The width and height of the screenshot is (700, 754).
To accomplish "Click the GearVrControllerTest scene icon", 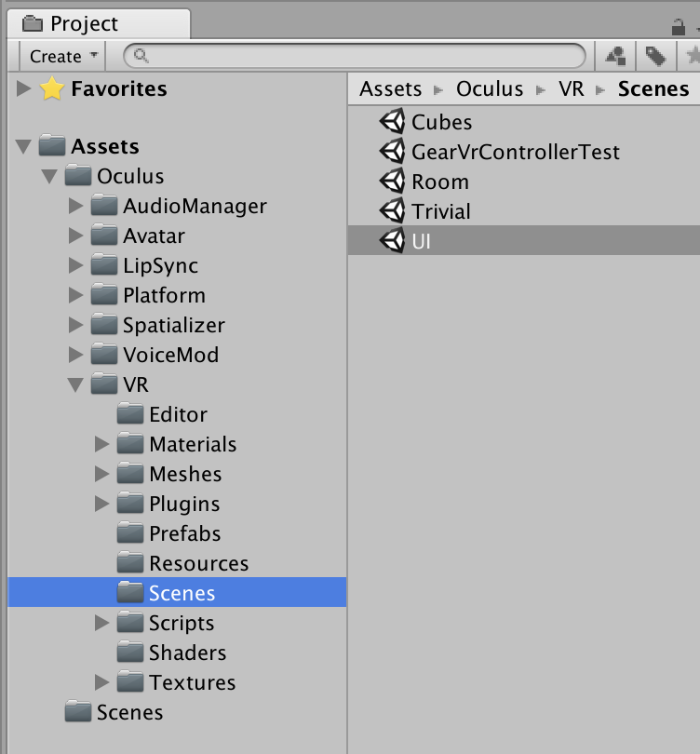I will click(390, 152).
